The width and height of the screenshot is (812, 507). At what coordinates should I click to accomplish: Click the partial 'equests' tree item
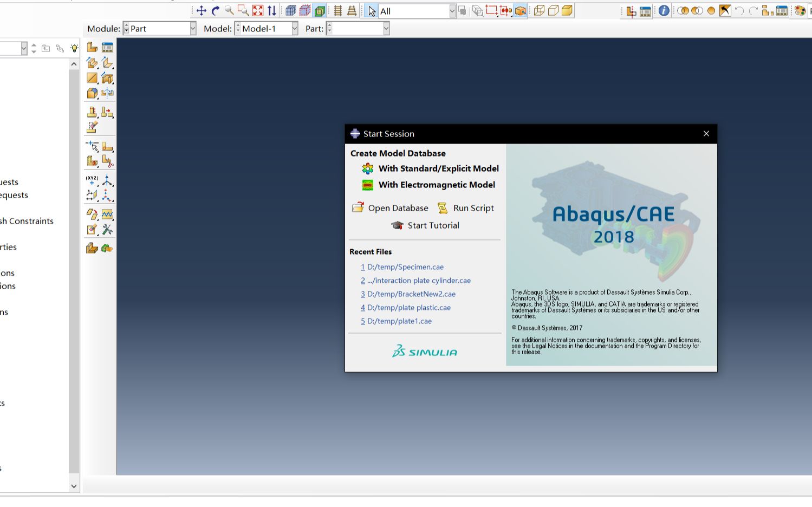point(14,195)
